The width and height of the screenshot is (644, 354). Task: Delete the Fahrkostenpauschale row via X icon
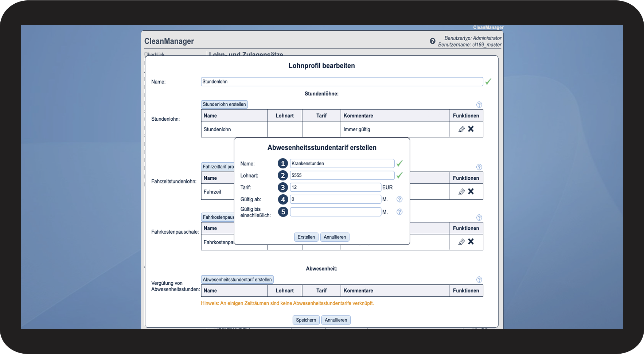[471, 242]
